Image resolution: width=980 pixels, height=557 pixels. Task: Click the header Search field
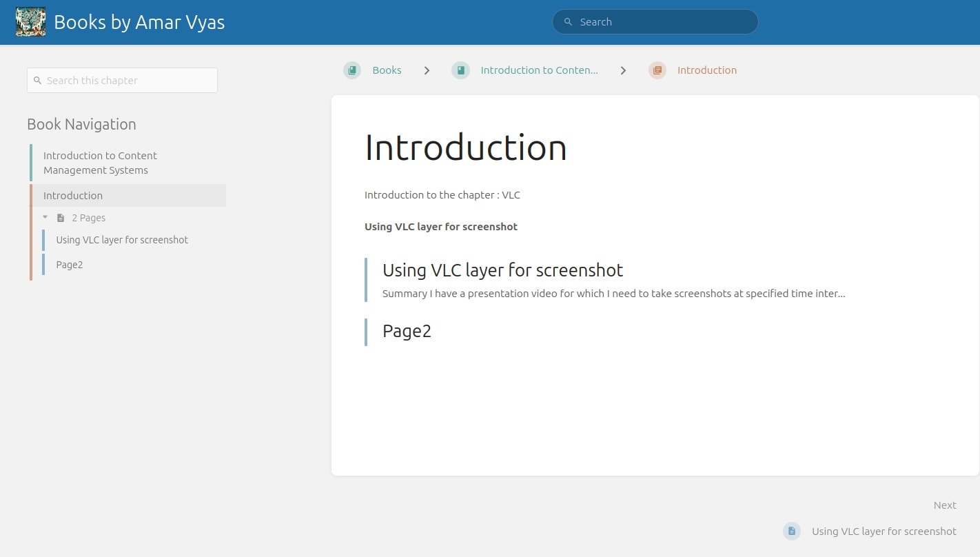[655, 22]
